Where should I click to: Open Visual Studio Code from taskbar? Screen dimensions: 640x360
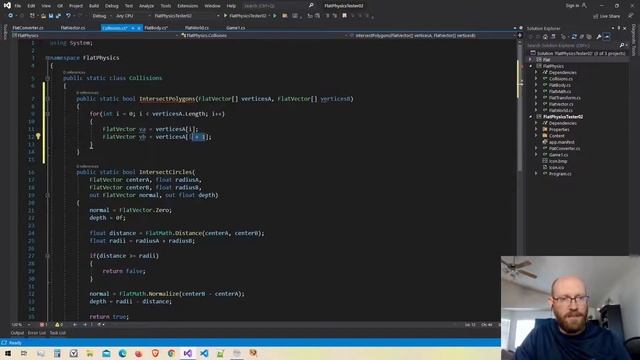(x=204, y=353)
